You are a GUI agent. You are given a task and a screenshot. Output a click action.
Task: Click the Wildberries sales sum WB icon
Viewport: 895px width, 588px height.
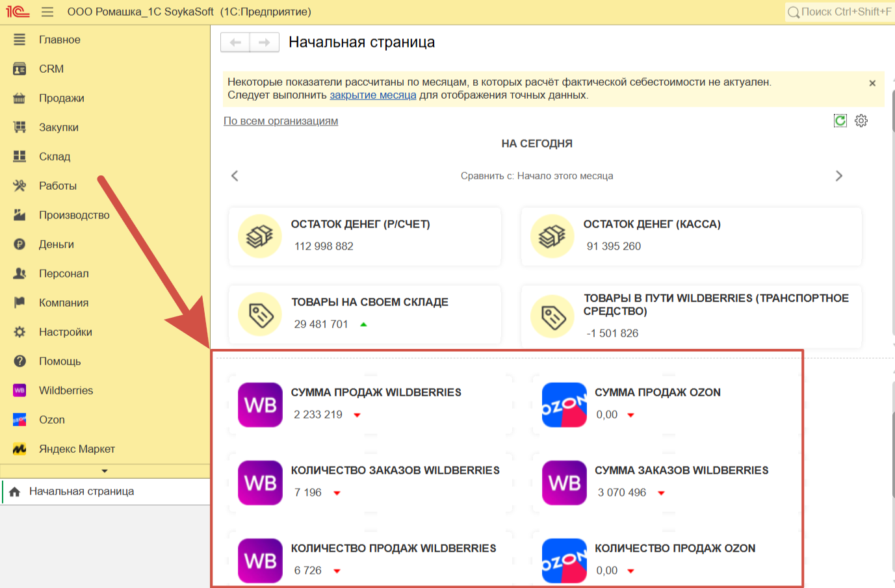[260, 405]
